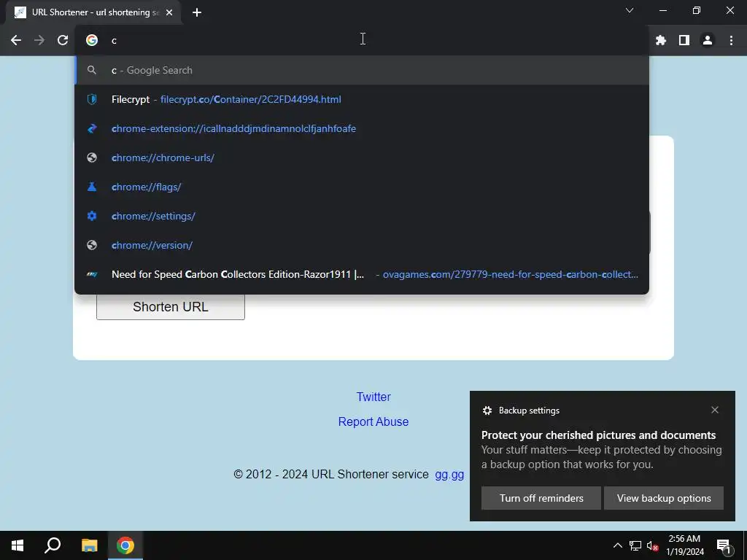Click Turn off reminders button
747x560 pixels.
tap(541, 498)
